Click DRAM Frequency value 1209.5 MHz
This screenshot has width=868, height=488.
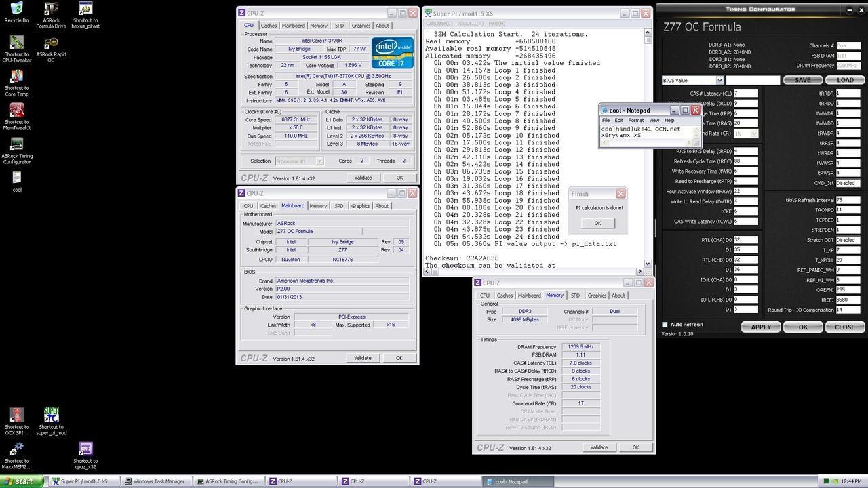point(581,346)
